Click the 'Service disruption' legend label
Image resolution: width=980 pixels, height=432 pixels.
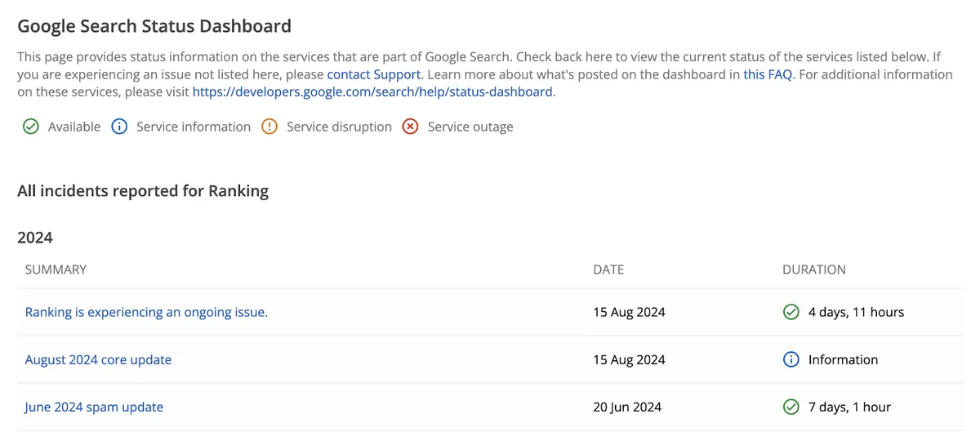pyautogui.click(x=339, y=127)
